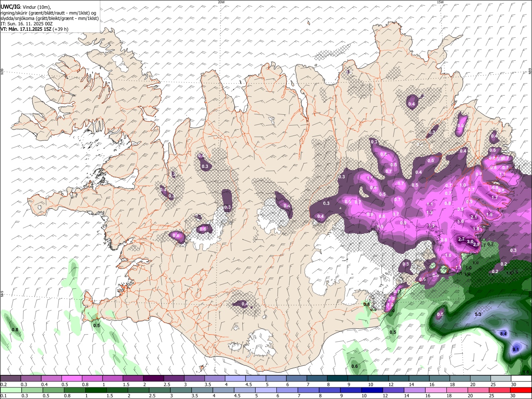
Task: Click the '5.3' precipitation value on the map
Action: [478, 315]
